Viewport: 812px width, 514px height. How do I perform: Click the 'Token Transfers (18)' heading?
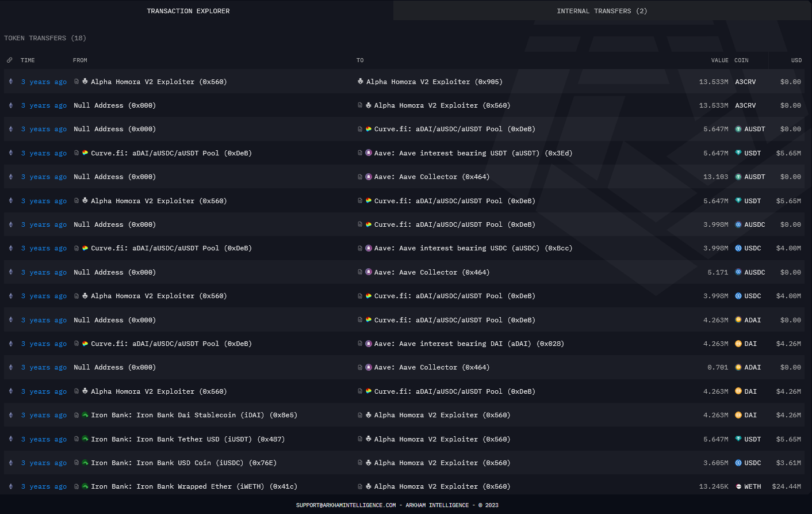[x=45, y=38]
